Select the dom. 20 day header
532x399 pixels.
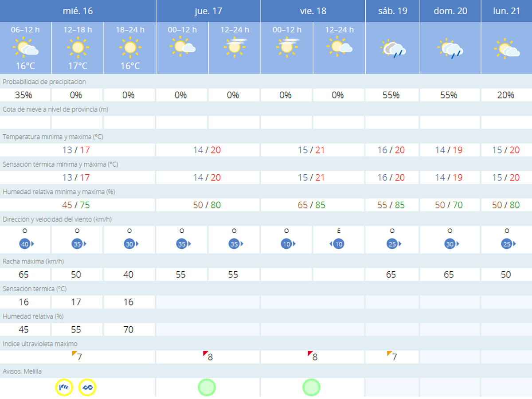450,11
